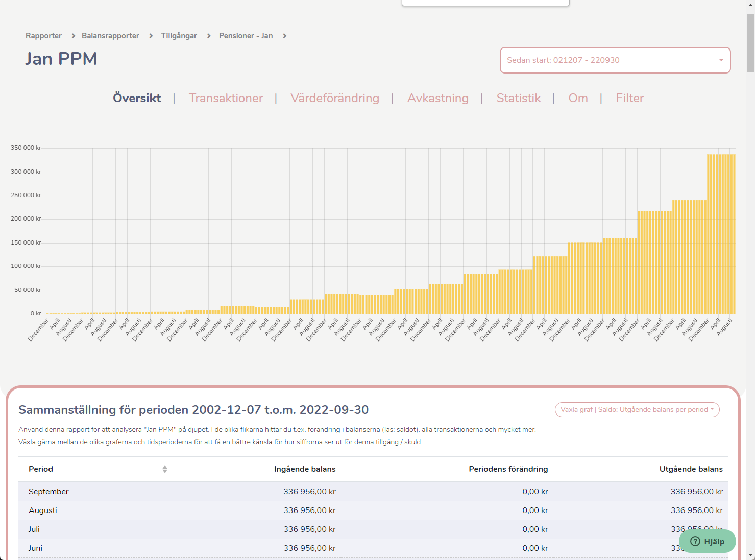Click September's utgående balans value
Viewport: 755px width, 560px height.
coord(697,492)
